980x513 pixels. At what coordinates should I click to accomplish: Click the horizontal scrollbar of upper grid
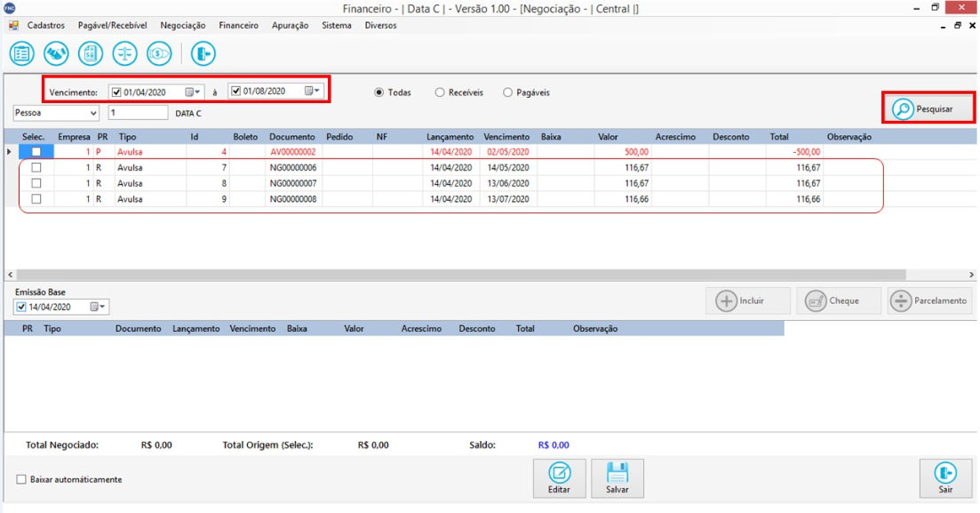pos(460,275)
